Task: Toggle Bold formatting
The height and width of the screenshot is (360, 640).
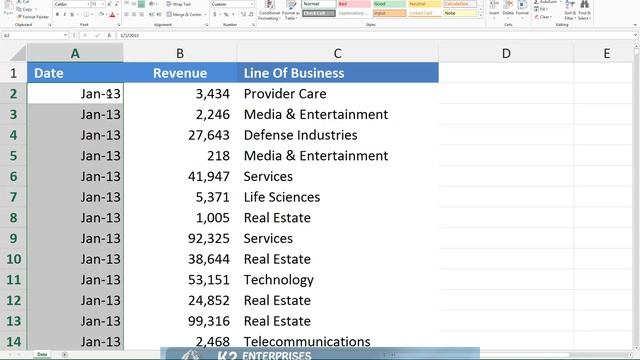Action: pyautogui.click(x=57, y=15)
